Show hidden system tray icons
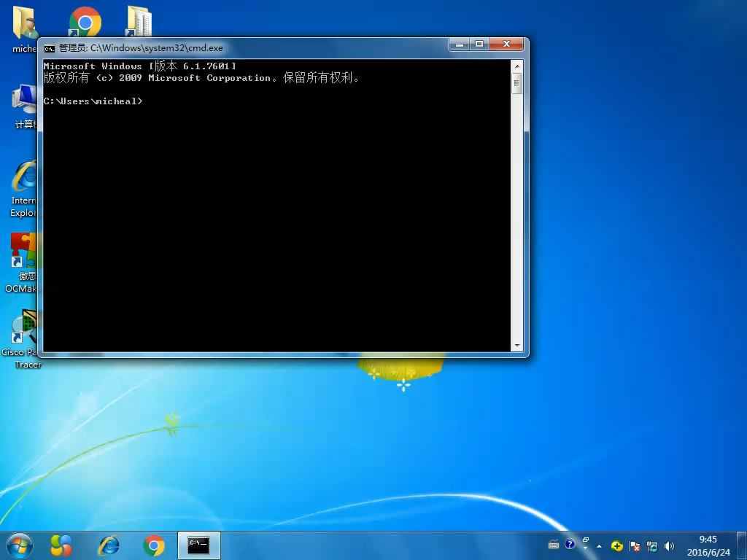This screenshot has width=747, height=560. click(600, 545)
